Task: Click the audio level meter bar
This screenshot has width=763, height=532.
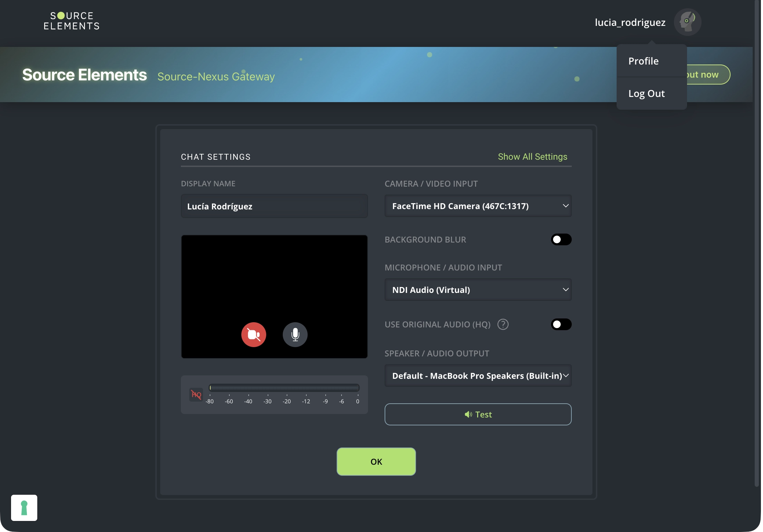Action: [x=284, y=388]
